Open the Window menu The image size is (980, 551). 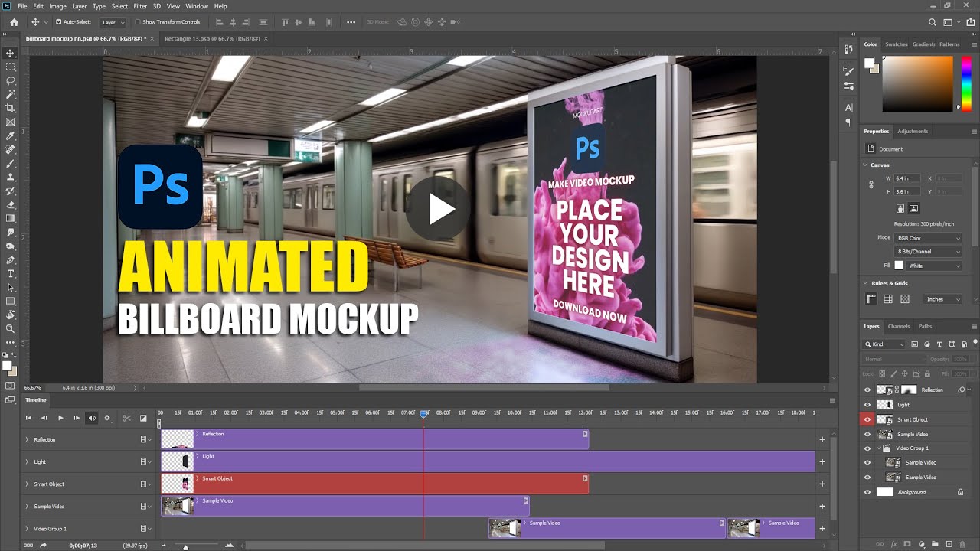(197, 6)
